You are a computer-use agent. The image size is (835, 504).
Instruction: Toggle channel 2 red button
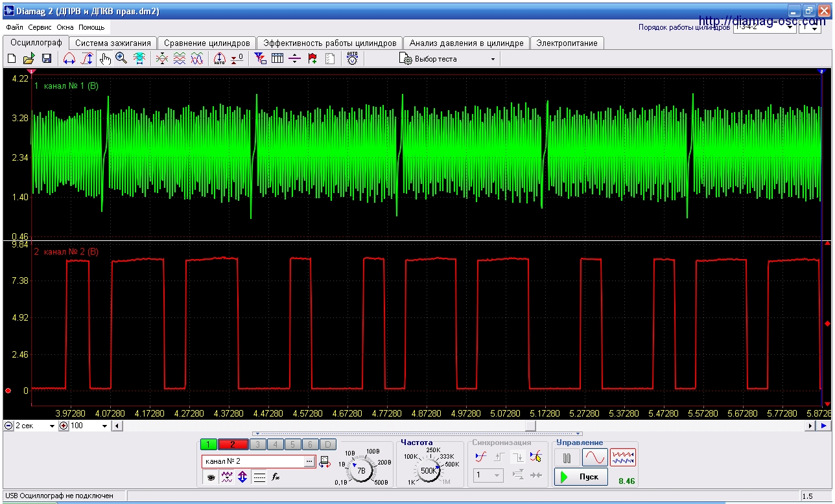click(x=232, y=444)
